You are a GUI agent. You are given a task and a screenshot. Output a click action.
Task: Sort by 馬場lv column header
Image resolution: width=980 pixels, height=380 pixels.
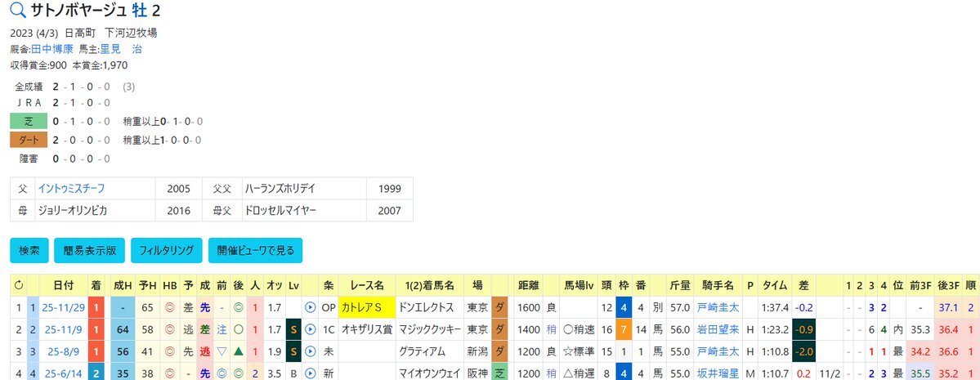[x=579, y=286]
